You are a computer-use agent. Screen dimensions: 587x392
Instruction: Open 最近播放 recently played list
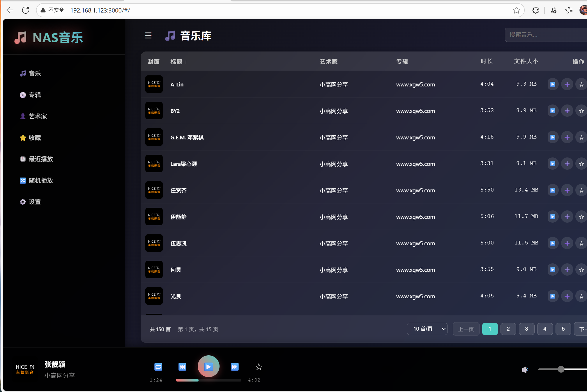coord(40,159)
